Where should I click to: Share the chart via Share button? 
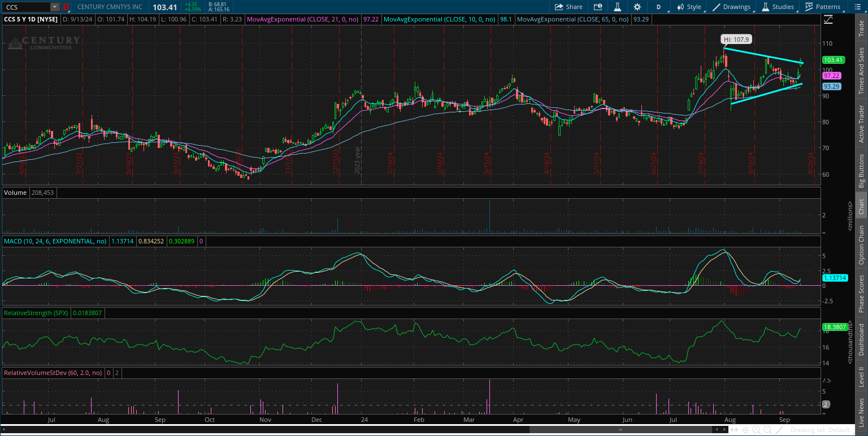click(568, 7)
